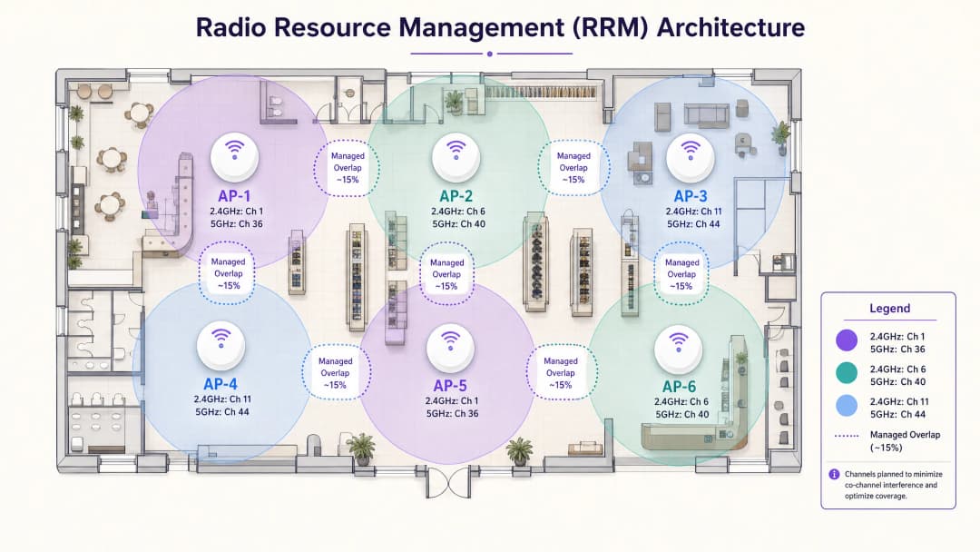980x552 pixels.
Task: Click the AP-5 label
Action: click(x=450, y=386)
